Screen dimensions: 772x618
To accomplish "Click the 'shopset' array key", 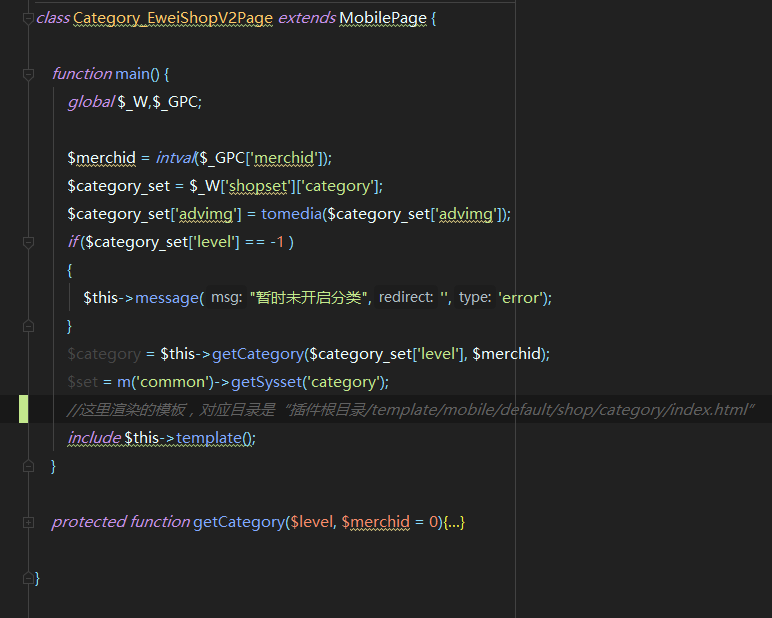I will pos(258,186).
